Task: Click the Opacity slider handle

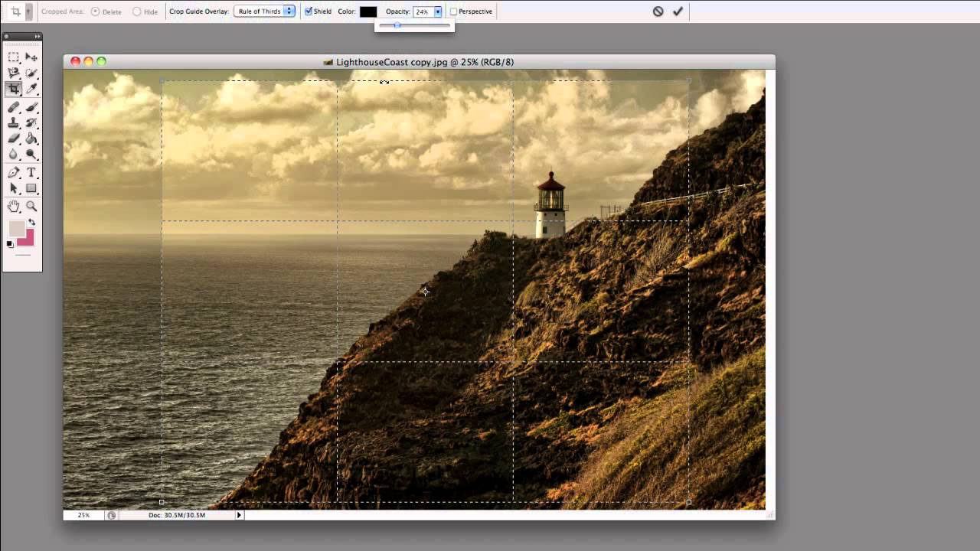Action: click(397, 25)
